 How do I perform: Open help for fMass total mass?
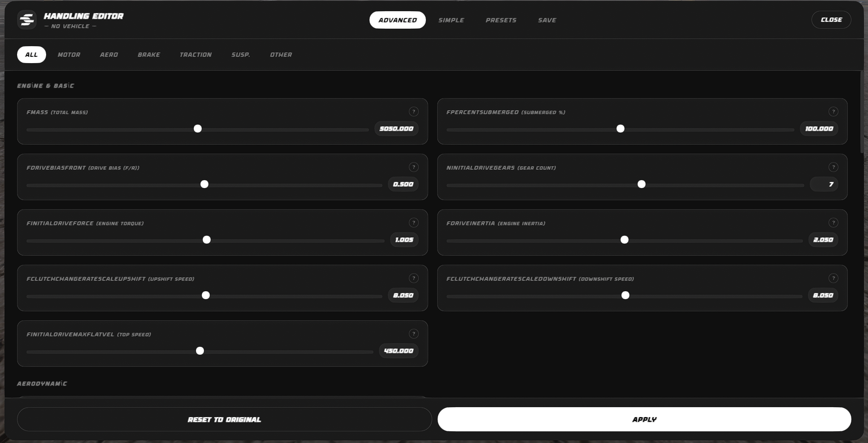(414, 112)
